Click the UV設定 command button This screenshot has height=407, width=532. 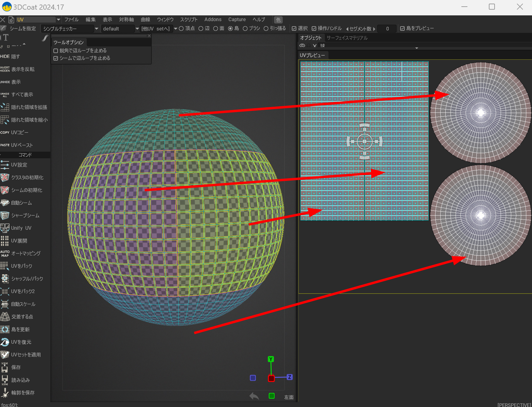click(19, 165)
